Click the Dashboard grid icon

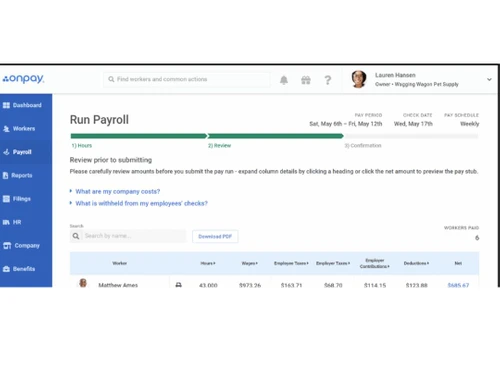pyautogui.click(x=6, y=105)
